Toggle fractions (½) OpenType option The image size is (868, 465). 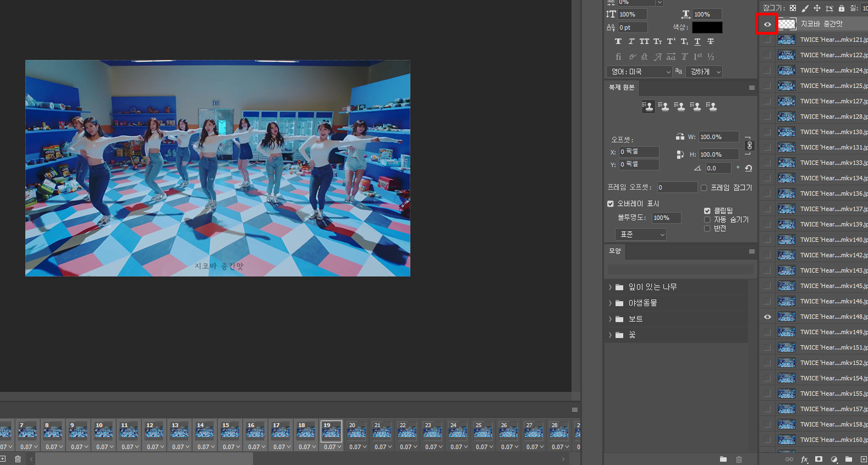tap(711, 57)
